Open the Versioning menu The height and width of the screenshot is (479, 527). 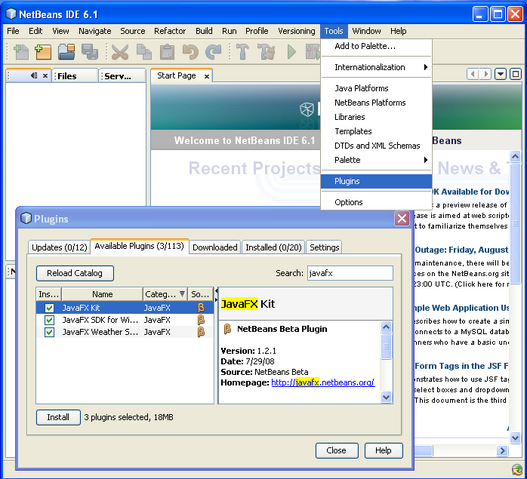(x=296, y=31)
